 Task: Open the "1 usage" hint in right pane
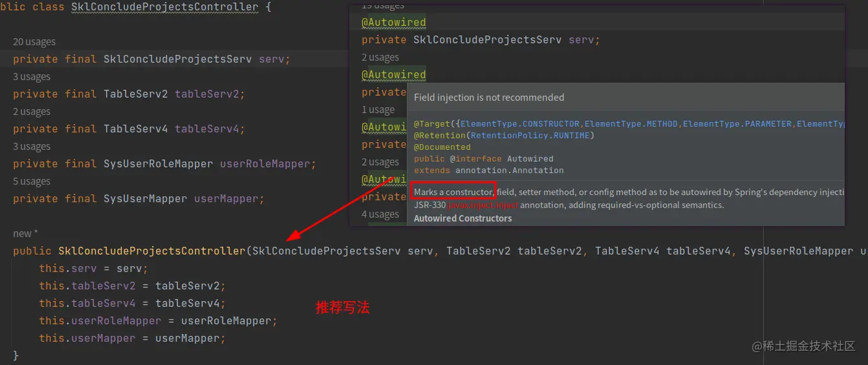pos(378,110)
